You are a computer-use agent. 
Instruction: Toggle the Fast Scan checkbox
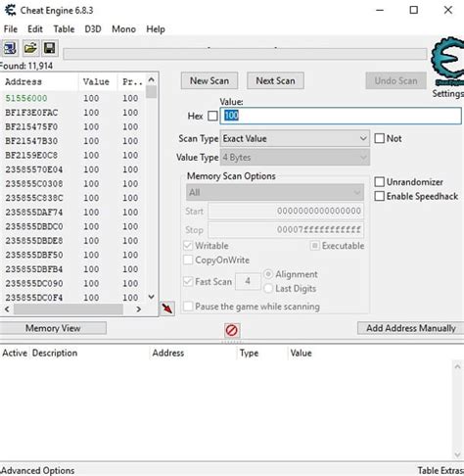pyautogui.click(x=188, y=281)
